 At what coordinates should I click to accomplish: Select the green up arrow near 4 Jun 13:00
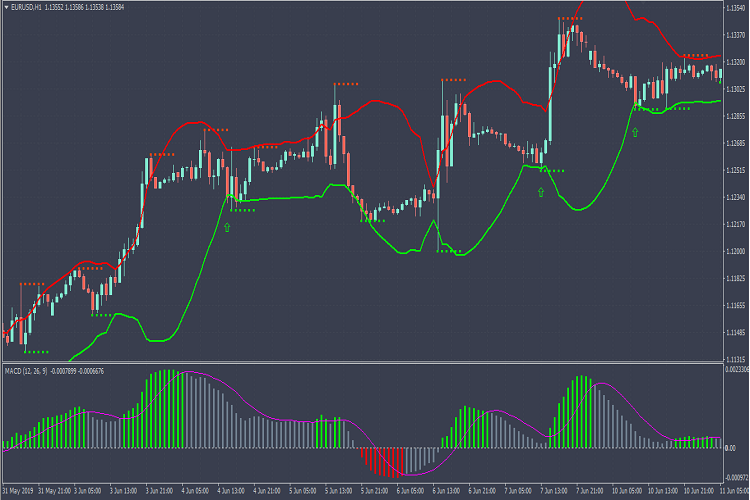click(x=227, y=228)
